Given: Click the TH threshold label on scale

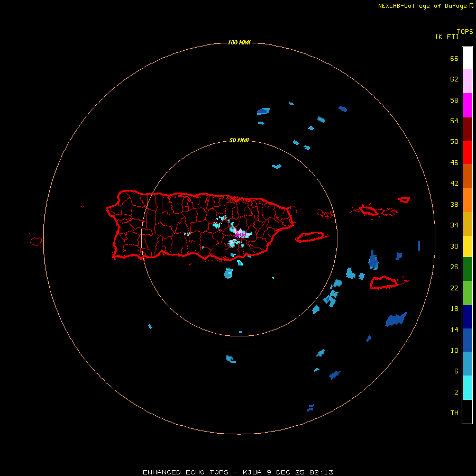Looking at the screenshot, I should (x=454, y=413).
